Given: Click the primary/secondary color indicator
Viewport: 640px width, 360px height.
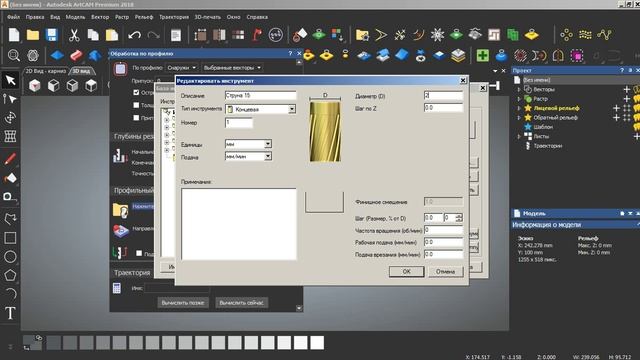Looking at the screenshot, I should [x=32, y=343].
